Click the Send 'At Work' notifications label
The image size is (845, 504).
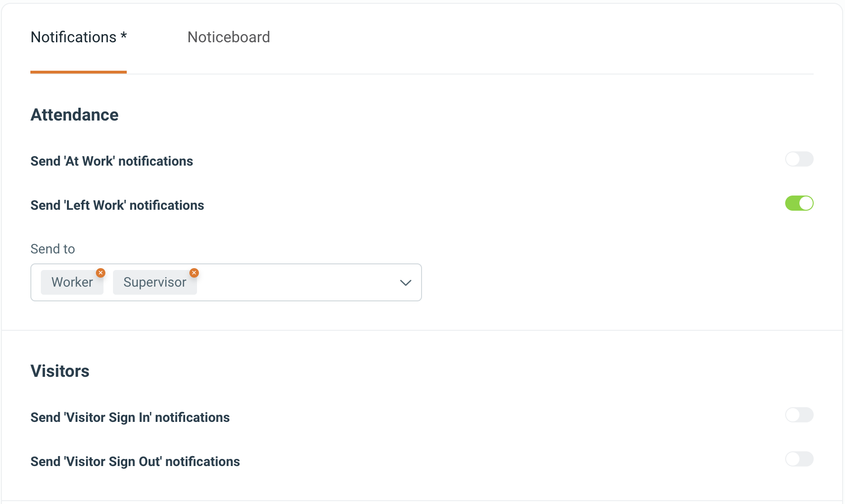[x=112, y=161]
